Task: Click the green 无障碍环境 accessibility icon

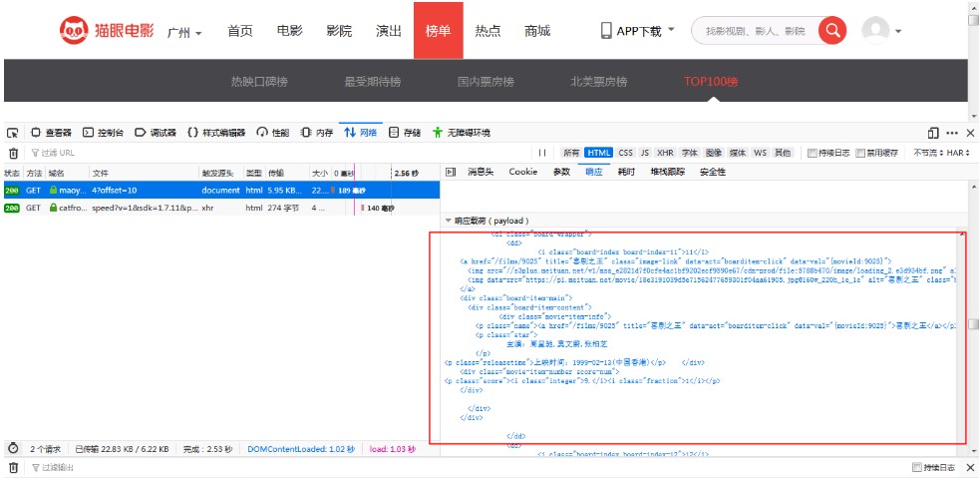Action: point(438,133)
